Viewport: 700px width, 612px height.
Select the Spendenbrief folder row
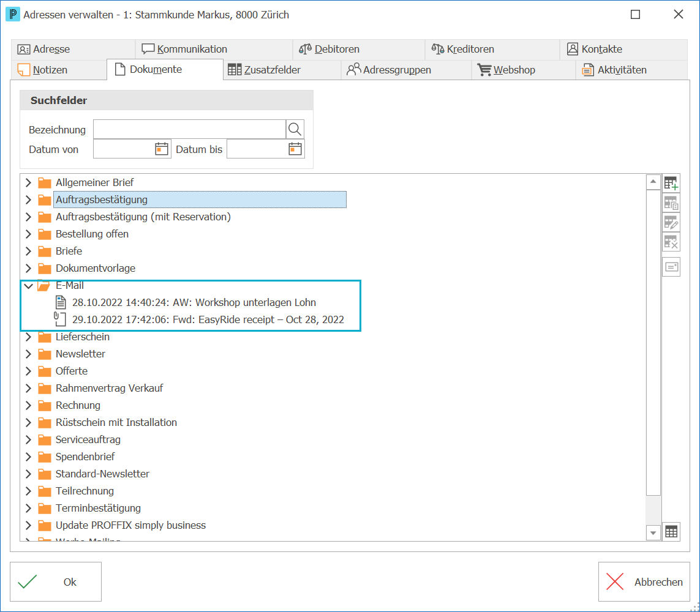click(x=85, y=457)
